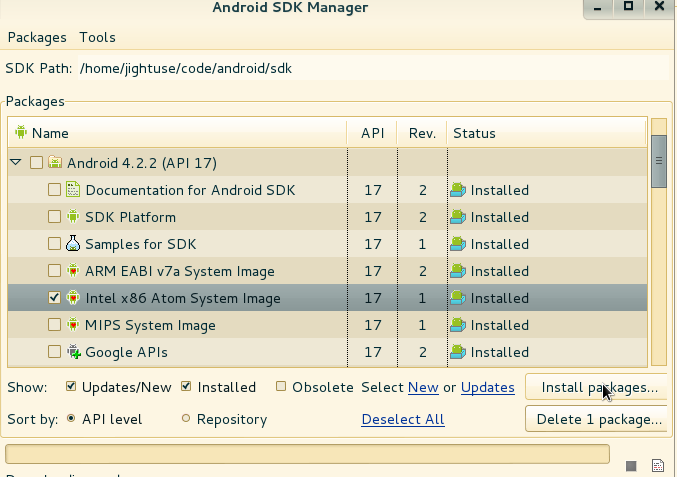Click the Updates selection link

(487, 388)
